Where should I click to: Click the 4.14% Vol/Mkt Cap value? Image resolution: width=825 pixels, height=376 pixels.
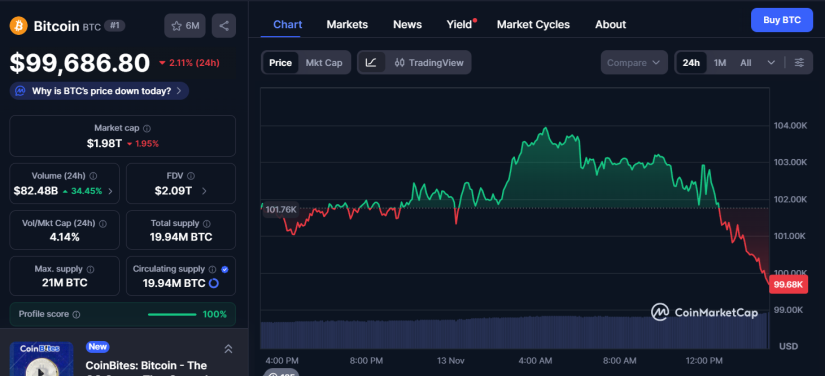pos(64,237)
